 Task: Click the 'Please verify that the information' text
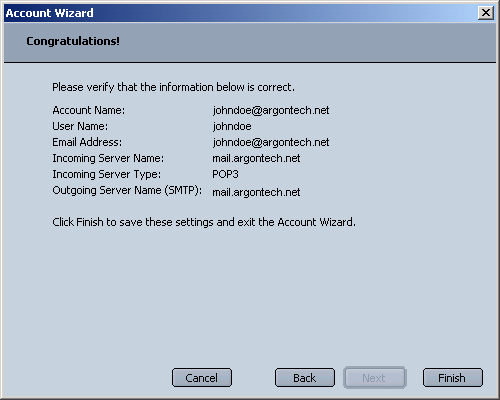pos(133,87)
